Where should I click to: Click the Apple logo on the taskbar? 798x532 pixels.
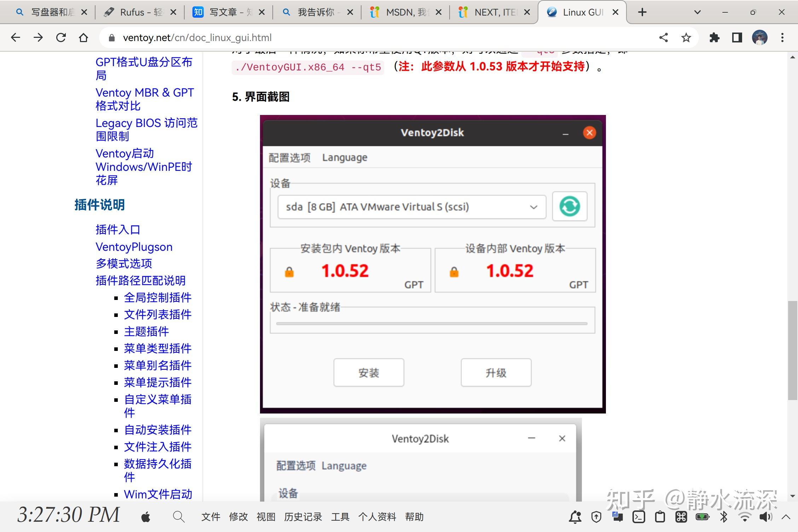point(146,517)
